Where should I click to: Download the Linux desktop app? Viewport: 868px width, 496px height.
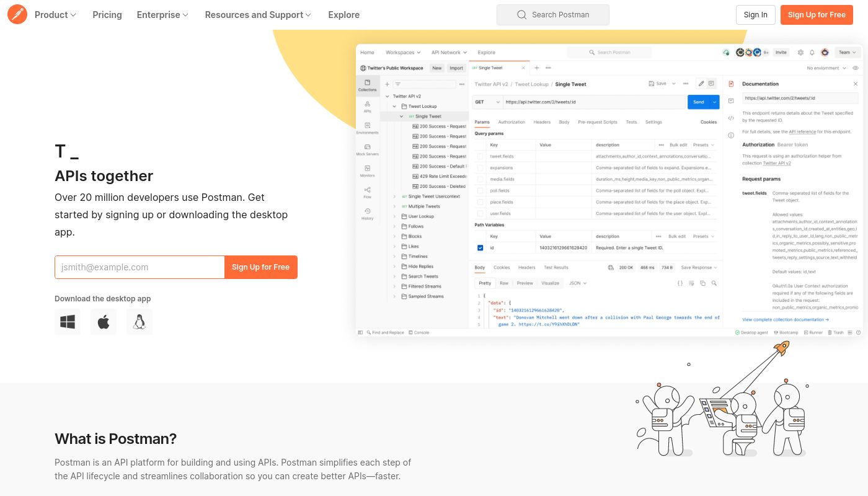(139, 322)
